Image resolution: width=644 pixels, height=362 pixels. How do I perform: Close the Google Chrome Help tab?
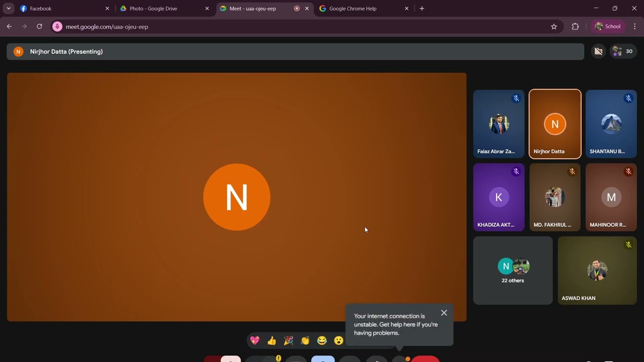tap(407, 9)
